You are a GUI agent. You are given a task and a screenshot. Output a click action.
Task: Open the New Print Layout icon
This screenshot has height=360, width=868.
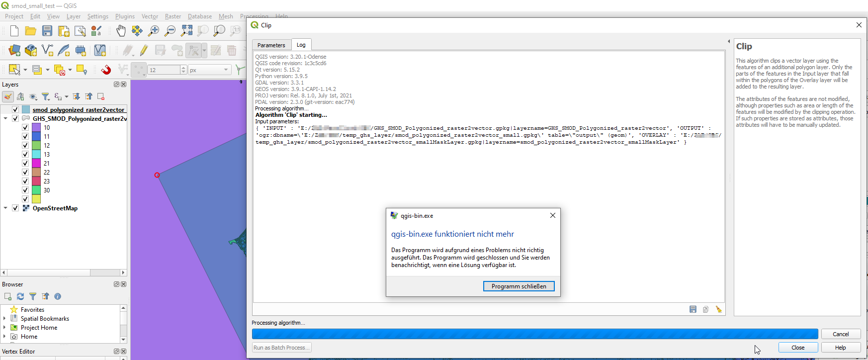(64, 31)
